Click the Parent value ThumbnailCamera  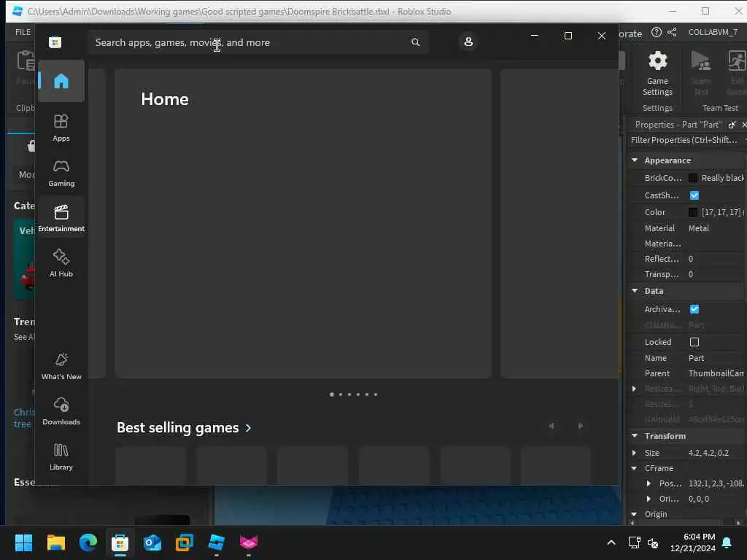click(x=716, y=373)
